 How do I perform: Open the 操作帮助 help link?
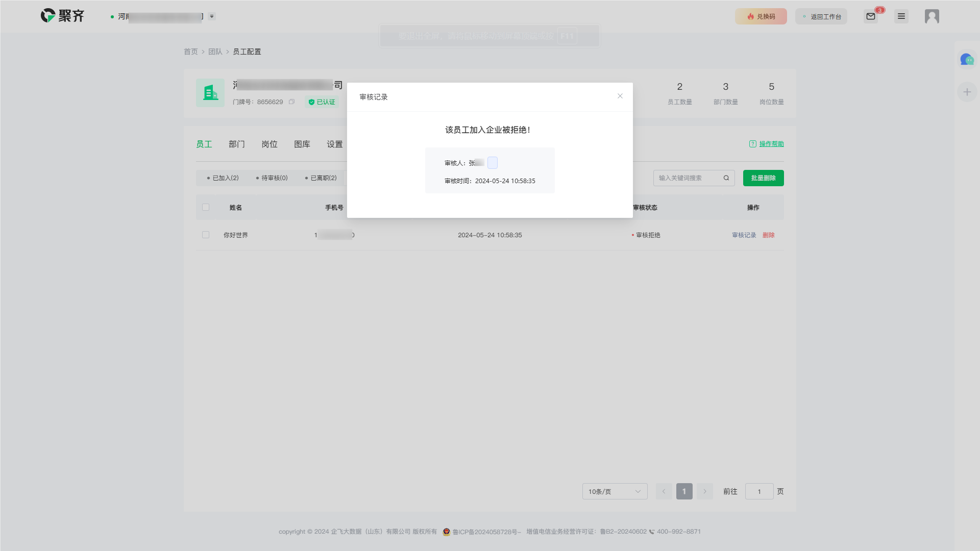(767, 144)
